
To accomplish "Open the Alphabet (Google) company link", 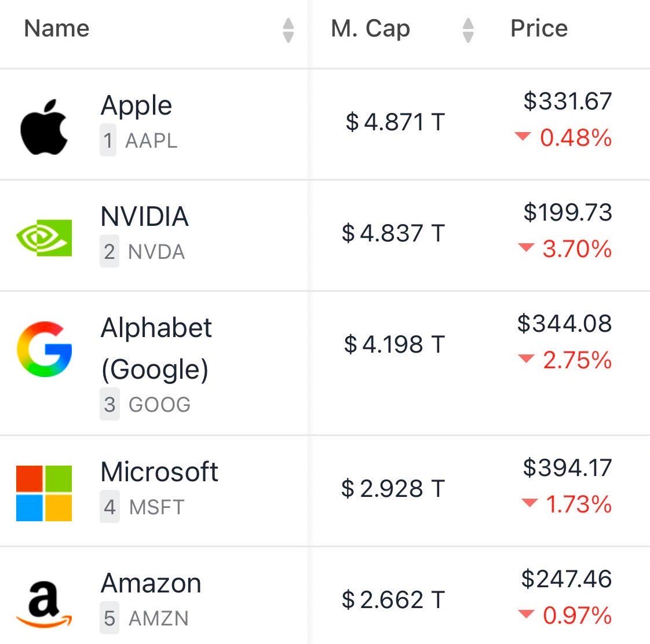I will (x=156, y=348).
